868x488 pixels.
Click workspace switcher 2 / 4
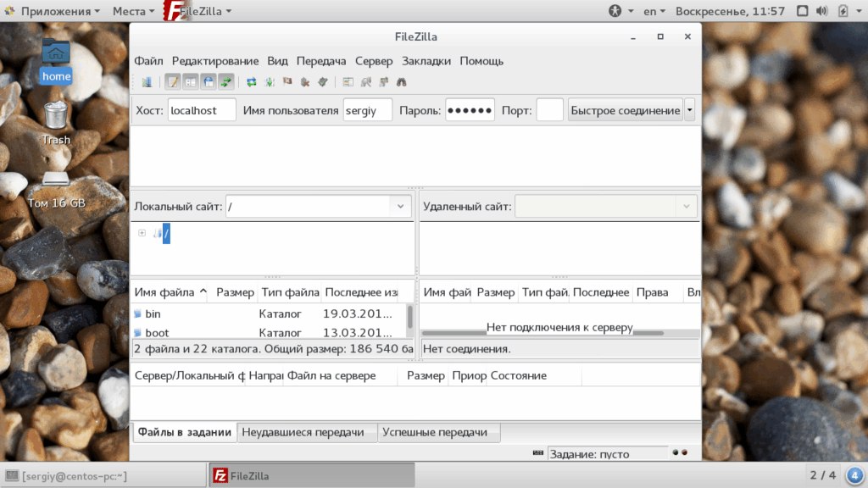click(822, 475)
